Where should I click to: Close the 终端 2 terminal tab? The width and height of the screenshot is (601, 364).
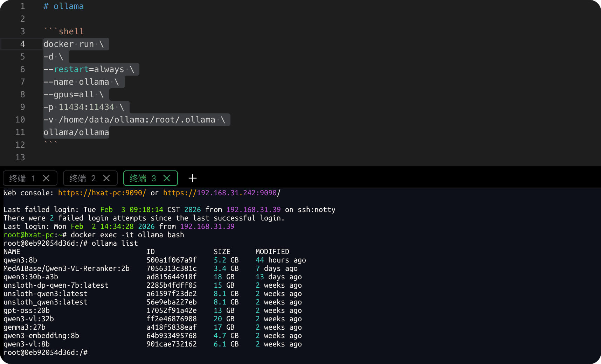106,178
